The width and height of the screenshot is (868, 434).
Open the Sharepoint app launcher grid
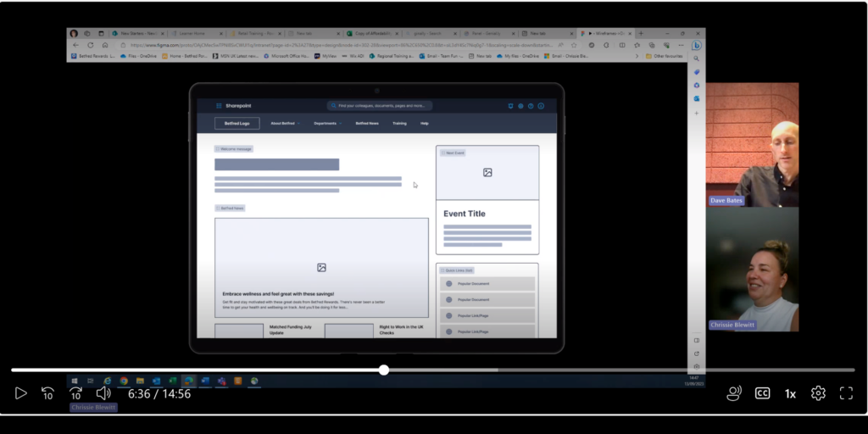pyautogui.click(x=219, y=106)
